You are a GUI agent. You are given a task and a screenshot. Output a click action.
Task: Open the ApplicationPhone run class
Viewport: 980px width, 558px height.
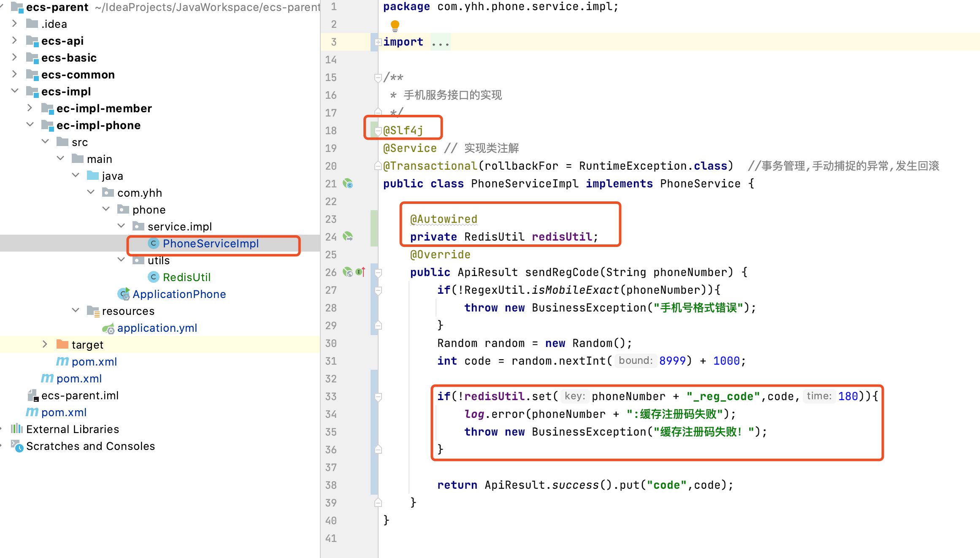click(x=179, y=294)
